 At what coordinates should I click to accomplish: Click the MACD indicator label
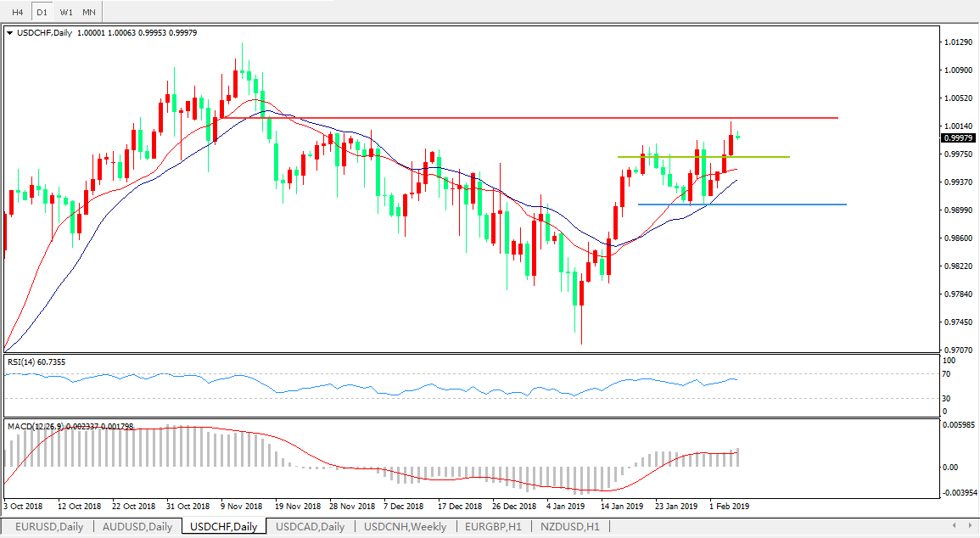tap(70, 426)
